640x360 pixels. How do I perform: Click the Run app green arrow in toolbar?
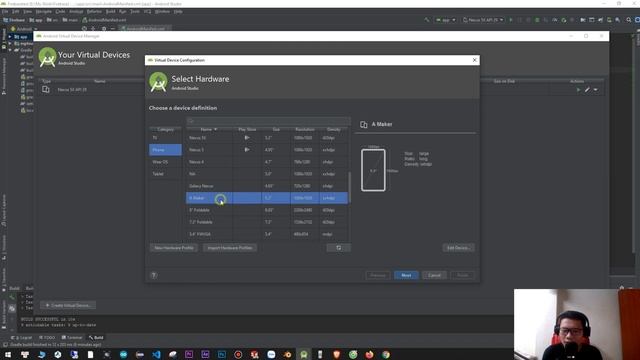click(x=511, y=20)
